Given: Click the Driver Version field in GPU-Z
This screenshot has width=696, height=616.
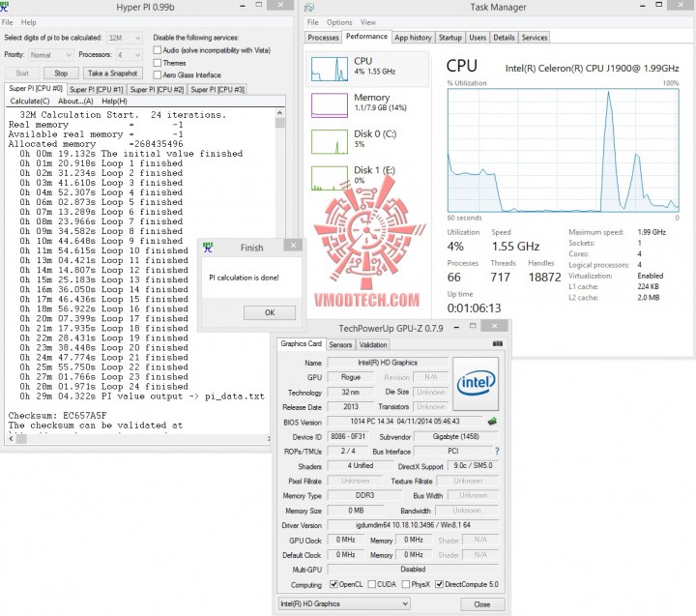Looking at the screenshot, I should click(x=413, y=525).
